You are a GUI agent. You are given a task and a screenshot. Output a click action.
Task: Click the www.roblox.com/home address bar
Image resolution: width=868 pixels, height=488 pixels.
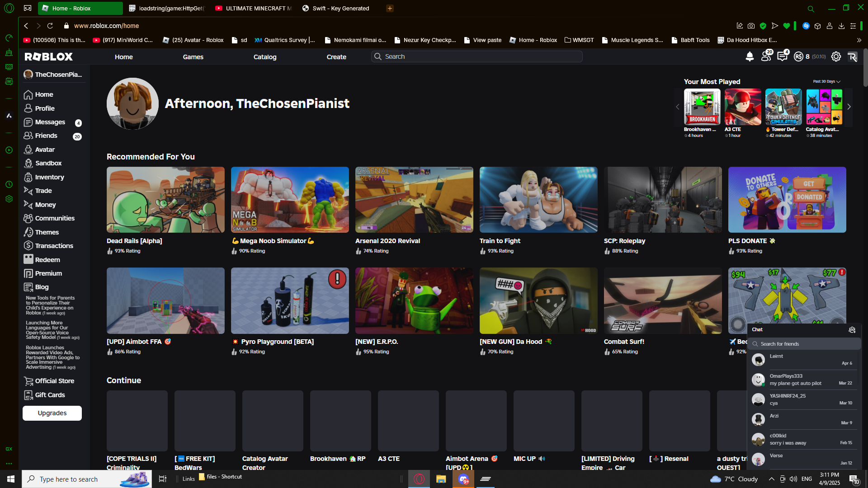pyautogui.click(x=106, y=26)
